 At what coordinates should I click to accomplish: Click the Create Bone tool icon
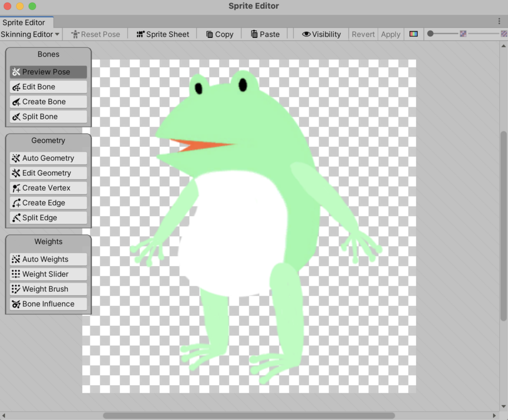coord(16,102)
